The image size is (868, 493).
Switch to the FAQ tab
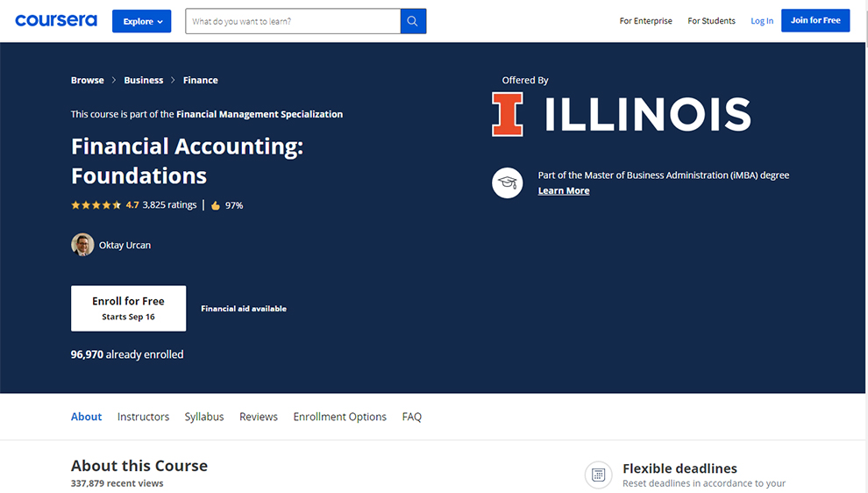click(412, 417)
